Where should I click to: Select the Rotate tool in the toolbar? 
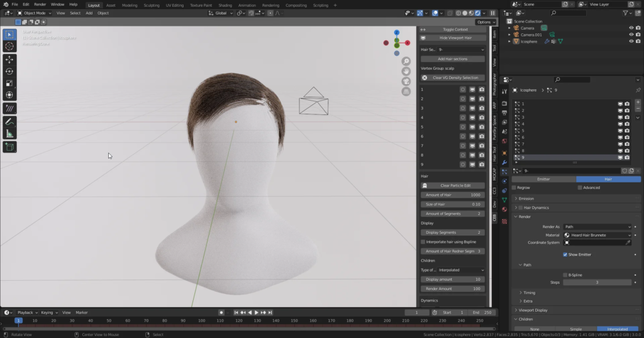pos(9,71)
